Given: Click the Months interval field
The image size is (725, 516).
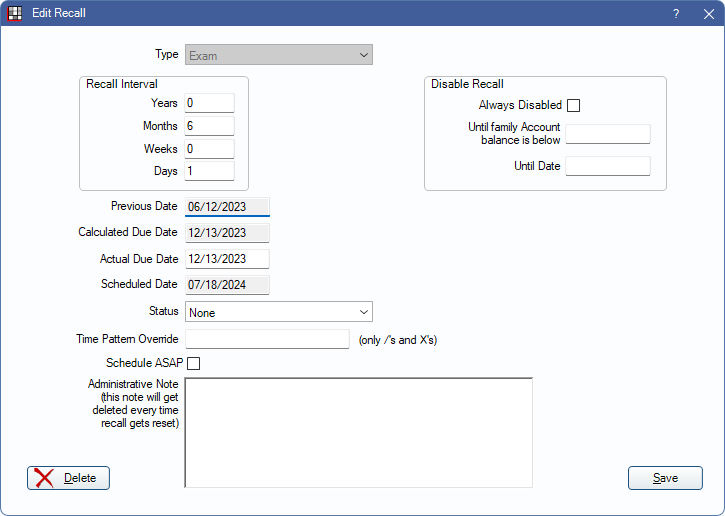Looking at the screenshot, I should (209, 126).
